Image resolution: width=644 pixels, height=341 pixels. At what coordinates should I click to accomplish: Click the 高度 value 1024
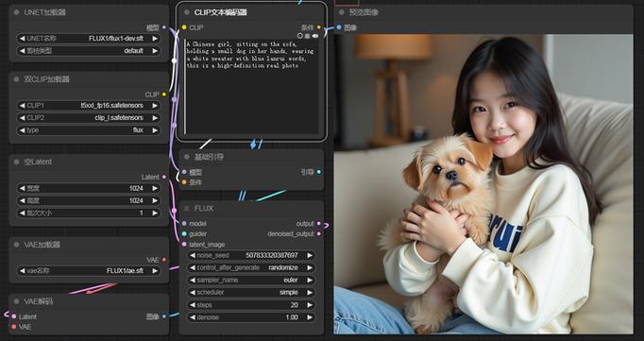coord(136,200)
